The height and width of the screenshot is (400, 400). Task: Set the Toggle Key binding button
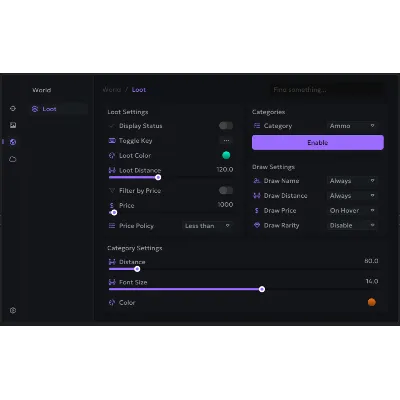[226, 141]
